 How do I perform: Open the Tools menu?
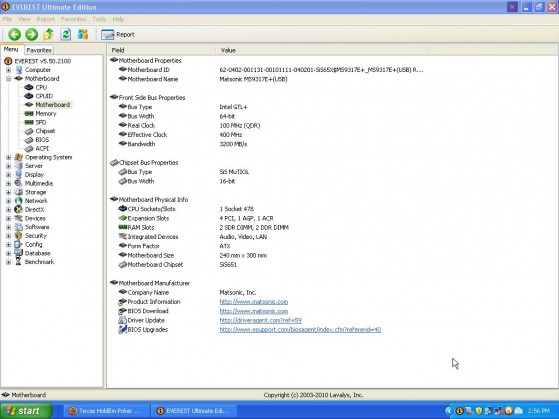point(99,19)
